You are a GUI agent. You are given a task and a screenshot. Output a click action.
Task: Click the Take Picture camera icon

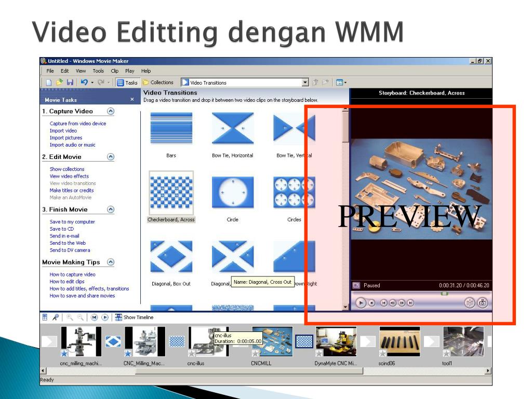483,303
